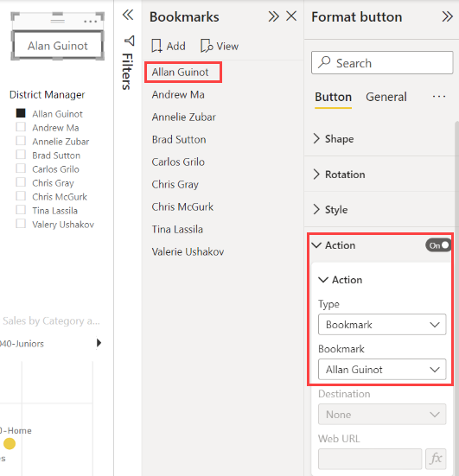Collapse the top-level Action section
Image resolution: width=459 pixels, height=476 pixels.
coord(316,245)
